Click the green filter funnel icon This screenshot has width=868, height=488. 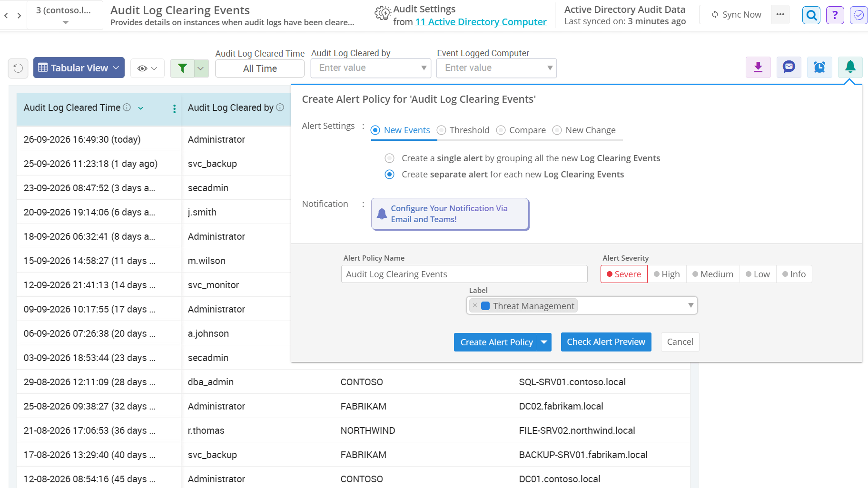182,68
